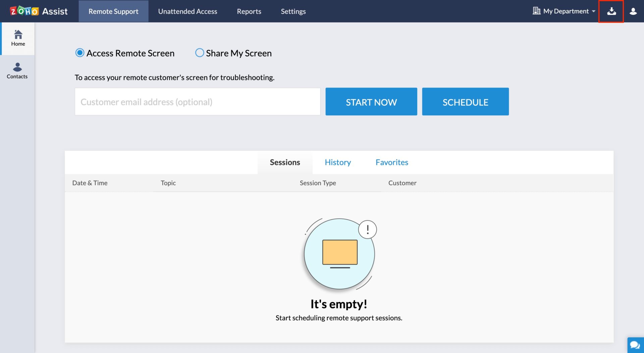This screenshot has height=353, width=644.
Task: Click the customer email address field
Action: coord(197,101)
